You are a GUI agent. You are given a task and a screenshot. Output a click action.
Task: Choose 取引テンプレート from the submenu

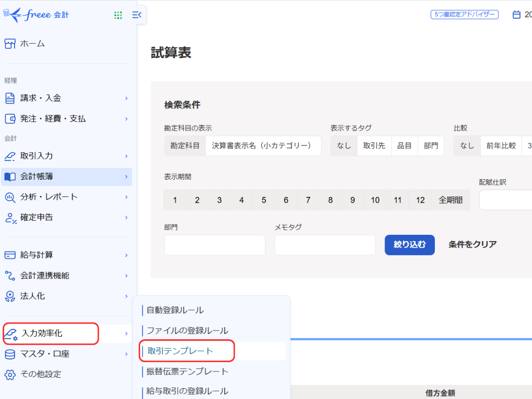(x=180, y=351)
